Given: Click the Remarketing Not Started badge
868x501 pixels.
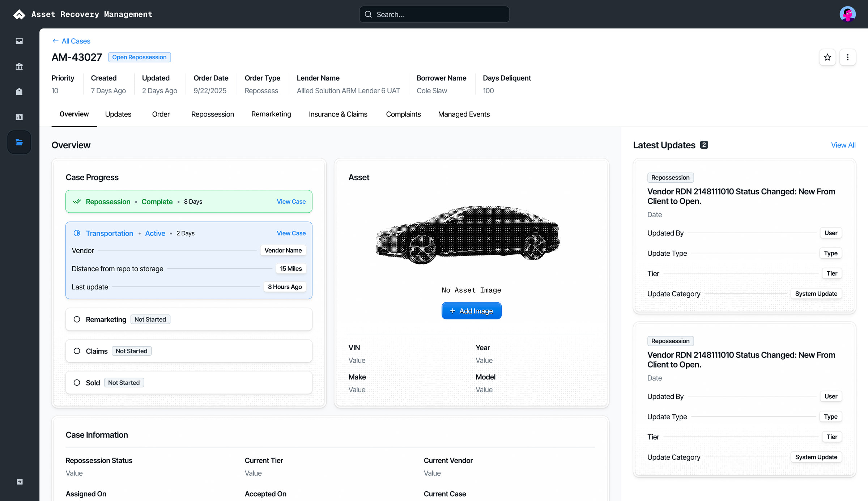Looking at the screenshot, I should coord(150,319).
